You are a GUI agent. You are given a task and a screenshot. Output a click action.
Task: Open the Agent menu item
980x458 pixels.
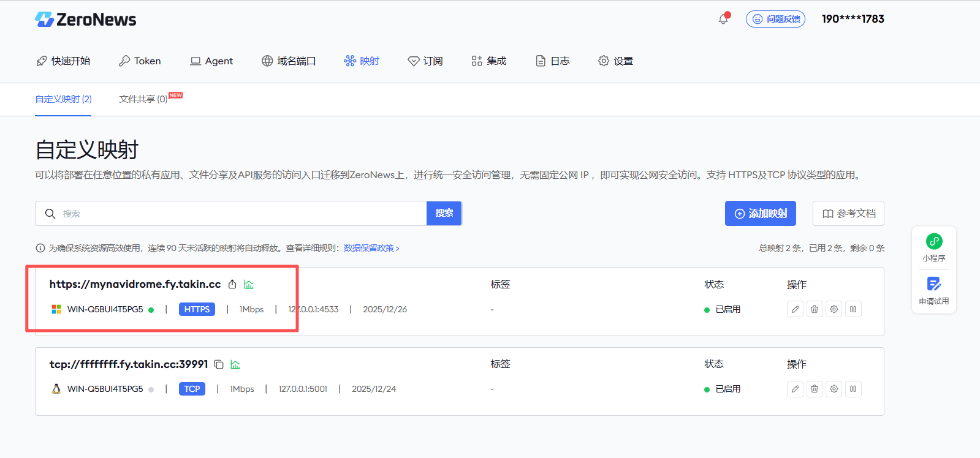tap(211, 61)
